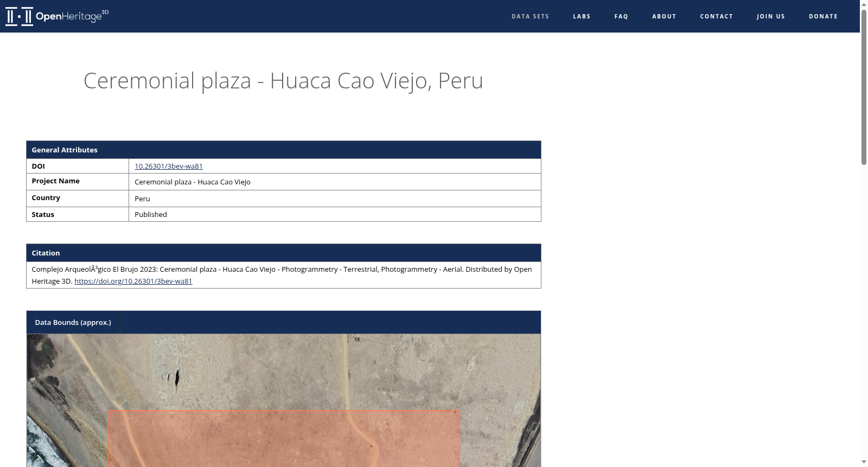Open the DONATE page
The height and width of the screenshot is (467, 868).
pos(823,16)
